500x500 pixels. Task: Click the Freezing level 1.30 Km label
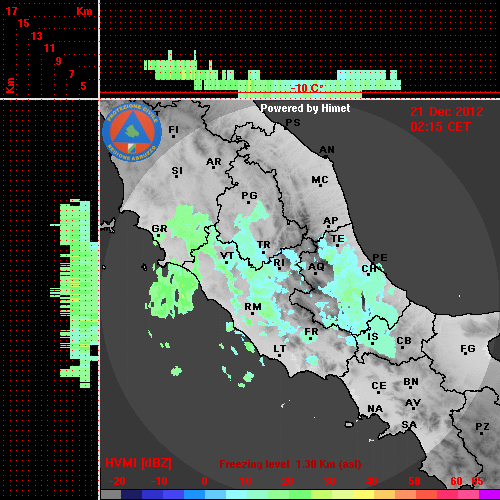click(x=290, y=464)
